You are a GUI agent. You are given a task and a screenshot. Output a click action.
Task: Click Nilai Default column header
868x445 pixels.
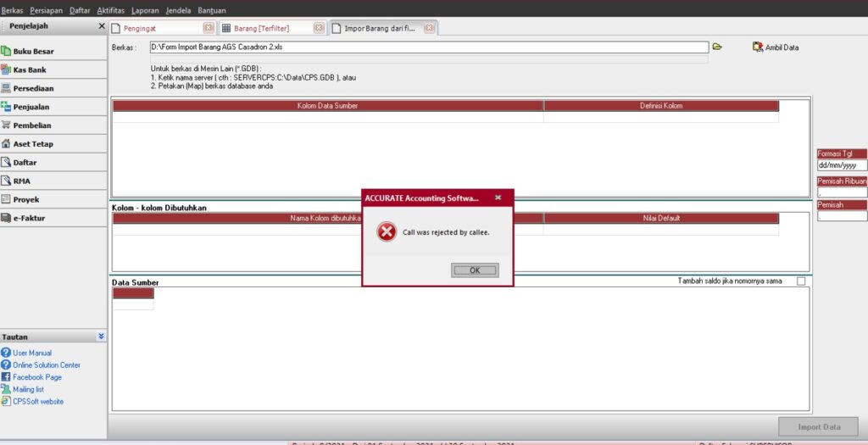click(661, 218)
